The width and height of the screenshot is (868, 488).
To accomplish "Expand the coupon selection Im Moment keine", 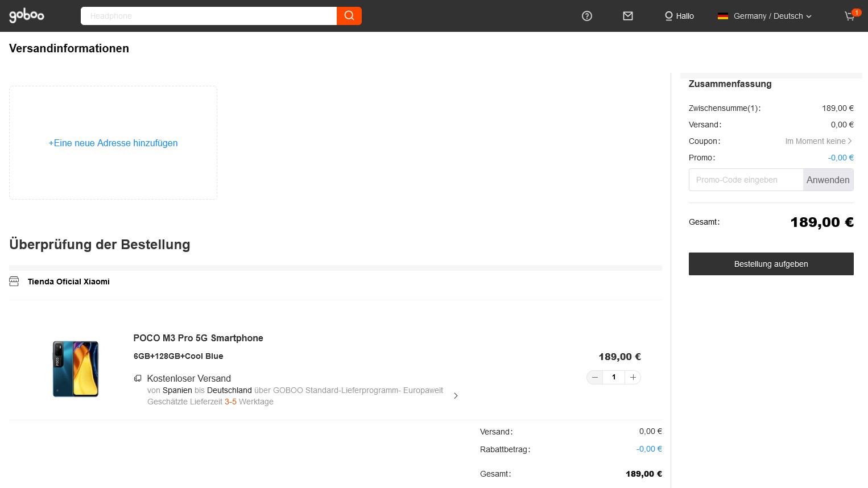I will tap(819, 141).
